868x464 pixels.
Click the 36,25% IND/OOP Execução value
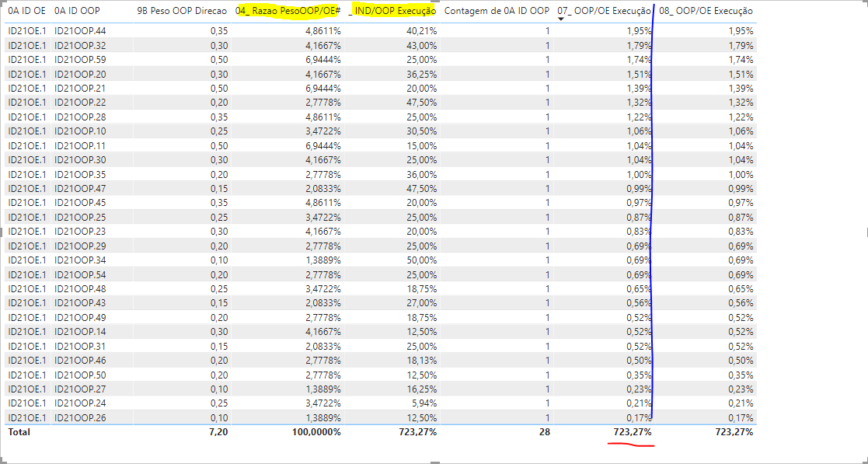click(x=421, y=74)
